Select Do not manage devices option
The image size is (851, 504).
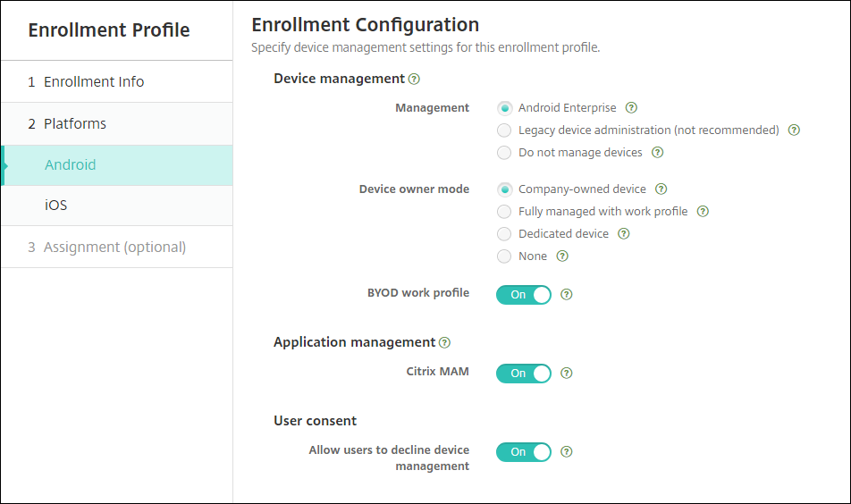504,153
